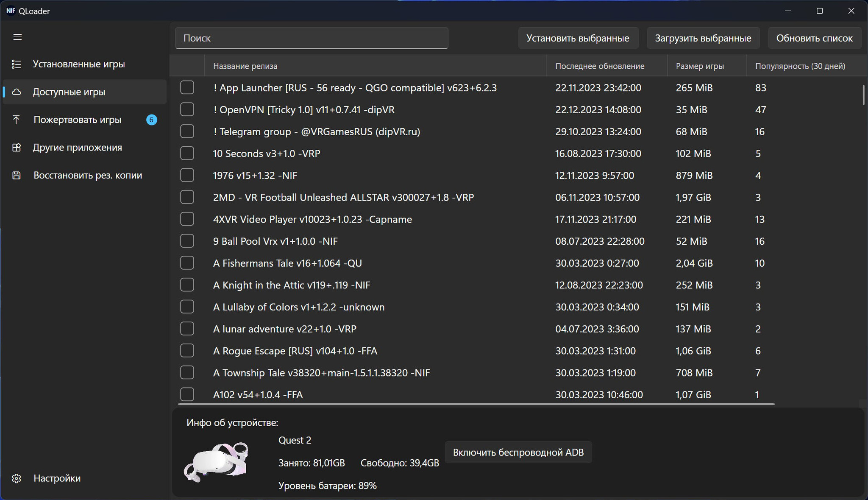
Task: Click size 2,04 GiB cell
Action: point(694,263)
